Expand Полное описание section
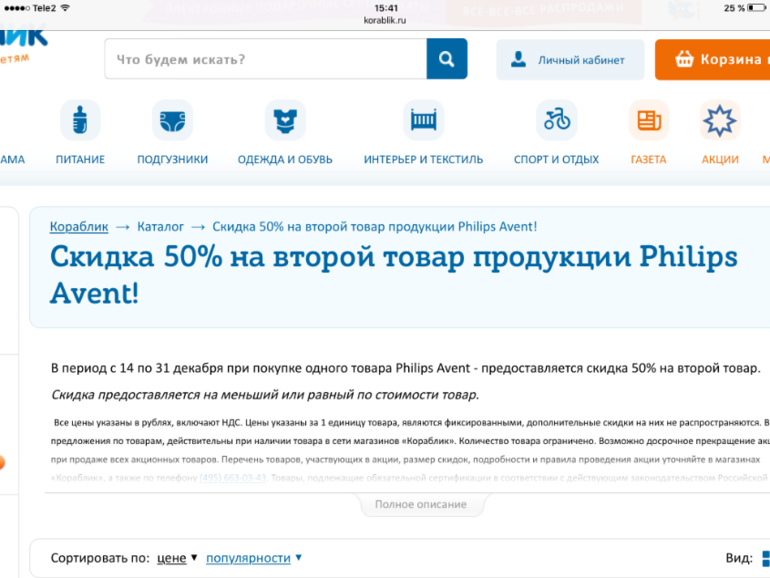This screenshot has width=770, height=578. (x=420, y=505)
